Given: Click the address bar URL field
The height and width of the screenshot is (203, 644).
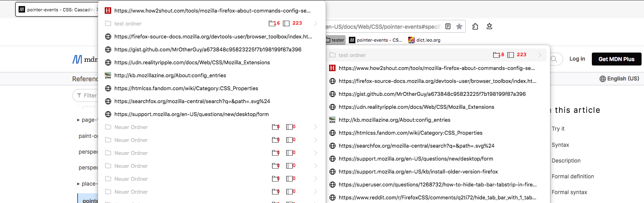Looking at the screenshot, I should click(x=383, y=27).
